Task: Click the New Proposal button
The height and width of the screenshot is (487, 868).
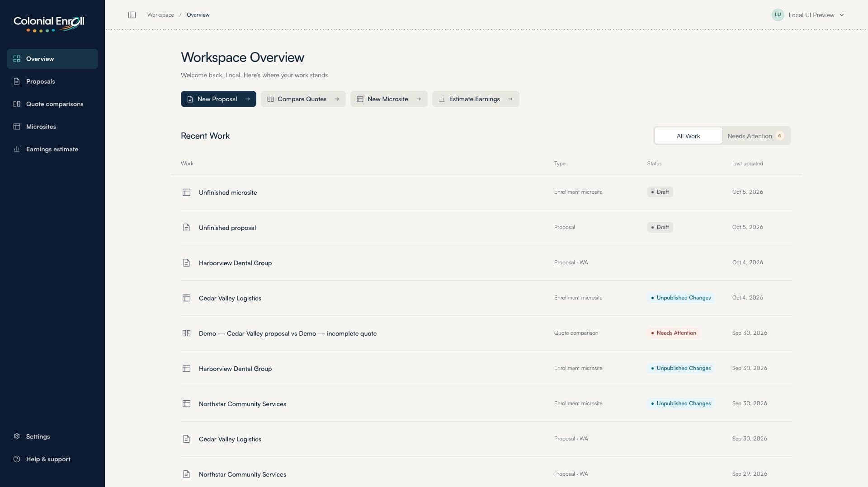Action: tap(218, 99)
